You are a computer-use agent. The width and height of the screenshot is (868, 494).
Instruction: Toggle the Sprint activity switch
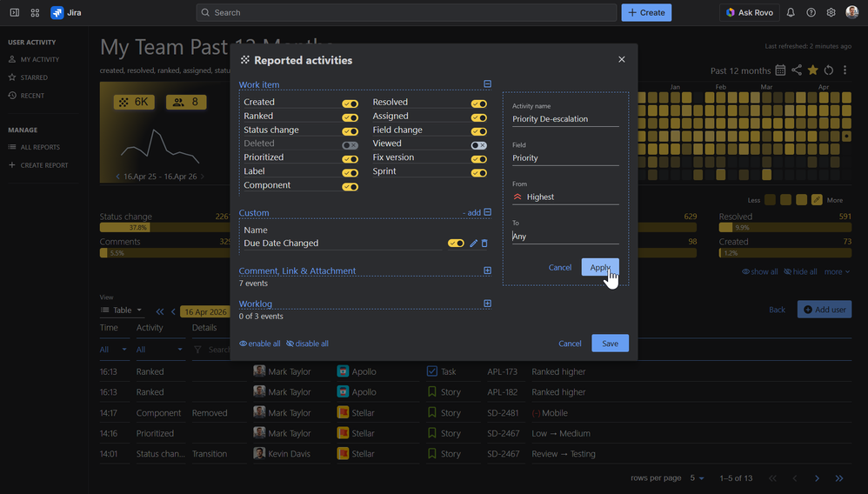[x=479, y=173]
